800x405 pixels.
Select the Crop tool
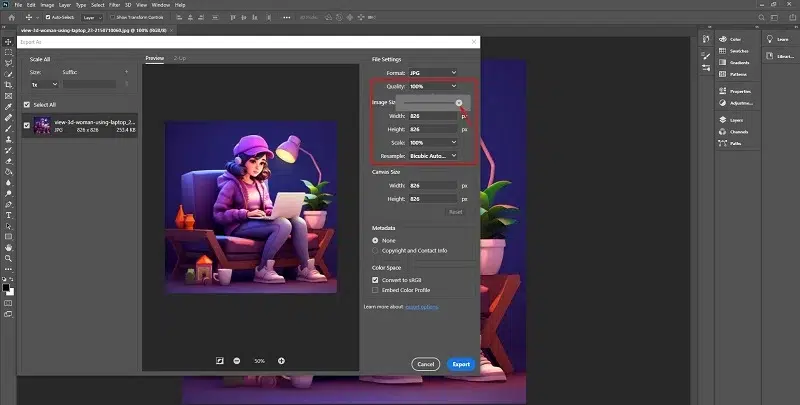click(8, 85)
